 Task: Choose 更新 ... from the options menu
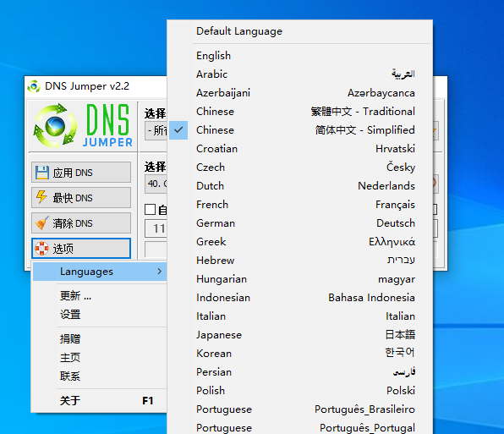point(100,296)
